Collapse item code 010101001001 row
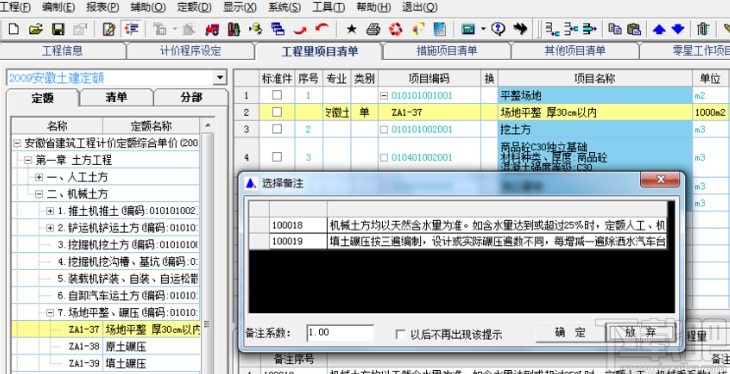The image size is (730, 374). click(x=384, y=96)
